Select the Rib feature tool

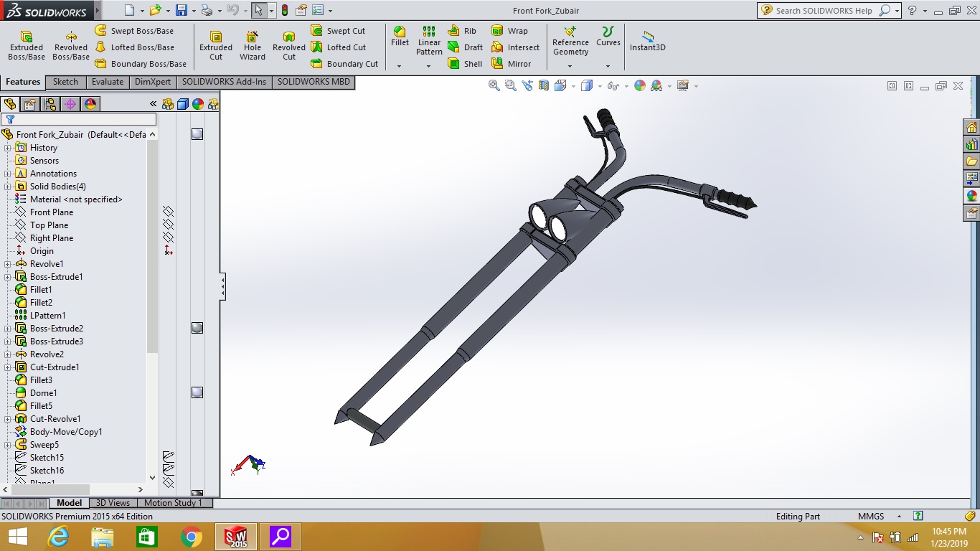coord(463,31)
